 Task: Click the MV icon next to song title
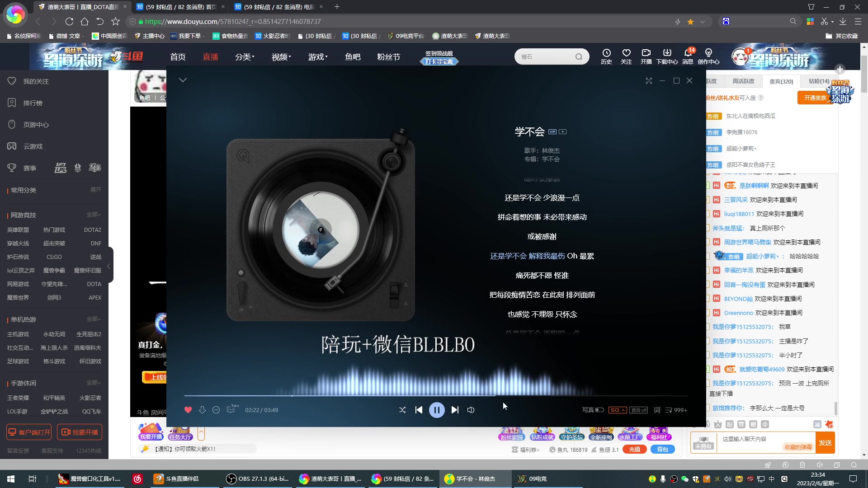[x=563, y=132]
